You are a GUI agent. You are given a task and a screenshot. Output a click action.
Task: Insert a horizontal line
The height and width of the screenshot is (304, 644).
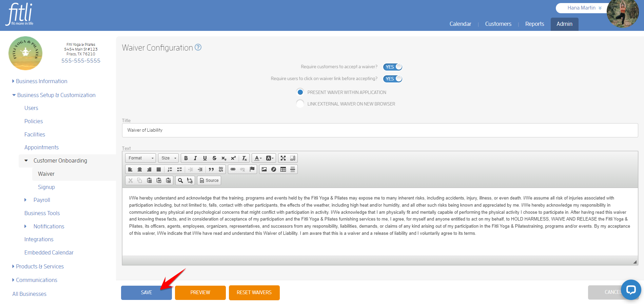293,169
